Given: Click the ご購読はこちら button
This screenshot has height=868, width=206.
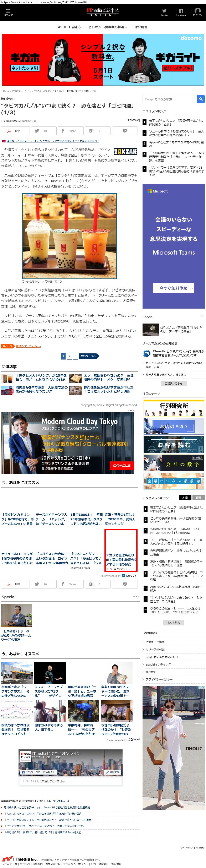Looking at the screenshot, I should coord(174,383).
